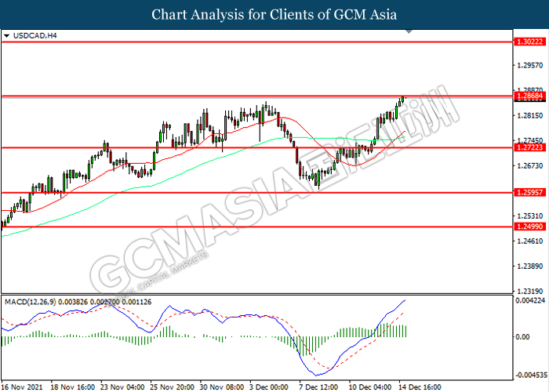Click the 25 Nov 20:00 time label
Image resolution: width=549 pixels, height=392 pixels.
172,387
